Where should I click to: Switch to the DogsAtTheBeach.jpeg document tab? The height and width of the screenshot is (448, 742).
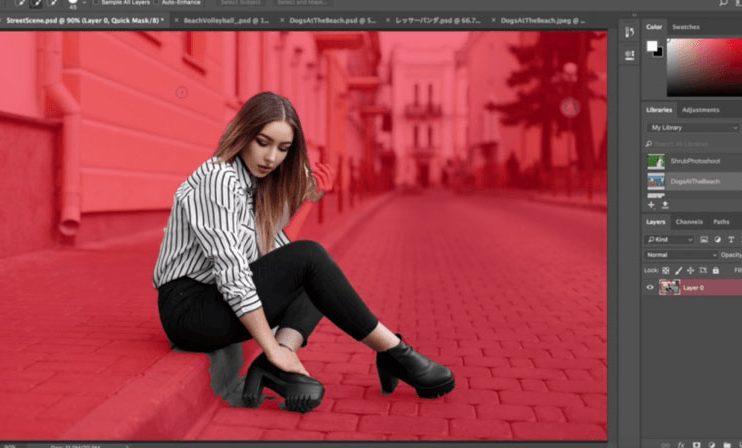[x=543, y=21]
